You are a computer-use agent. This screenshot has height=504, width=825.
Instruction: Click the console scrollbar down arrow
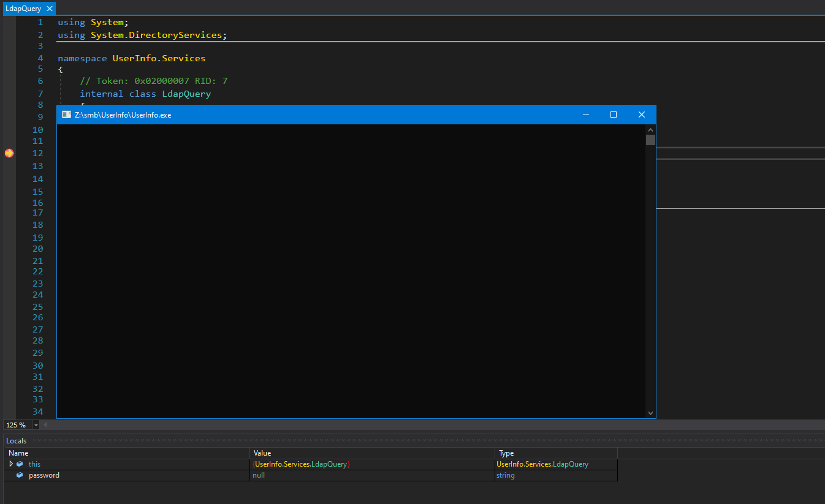(650, 413)
